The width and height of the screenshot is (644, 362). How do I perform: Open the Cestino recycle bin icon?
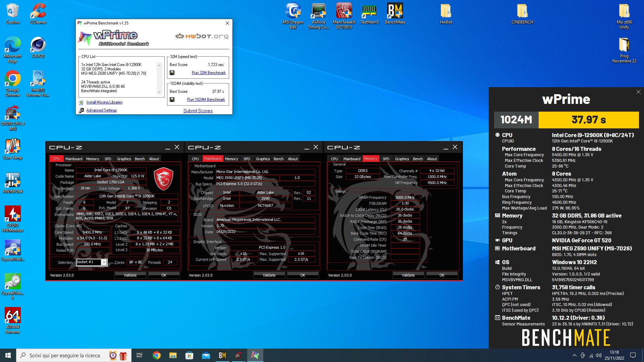[13, 13]
